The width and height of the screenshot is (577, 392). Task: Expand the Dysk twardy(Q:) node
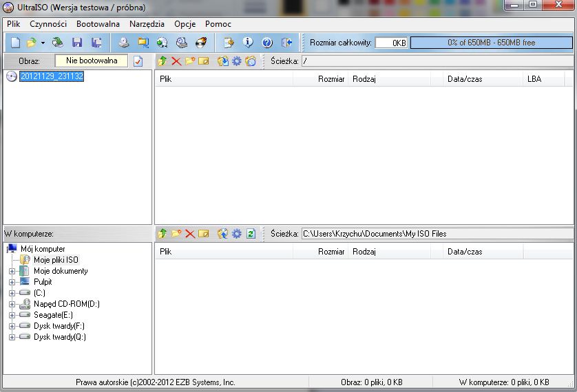click(12, 337)
